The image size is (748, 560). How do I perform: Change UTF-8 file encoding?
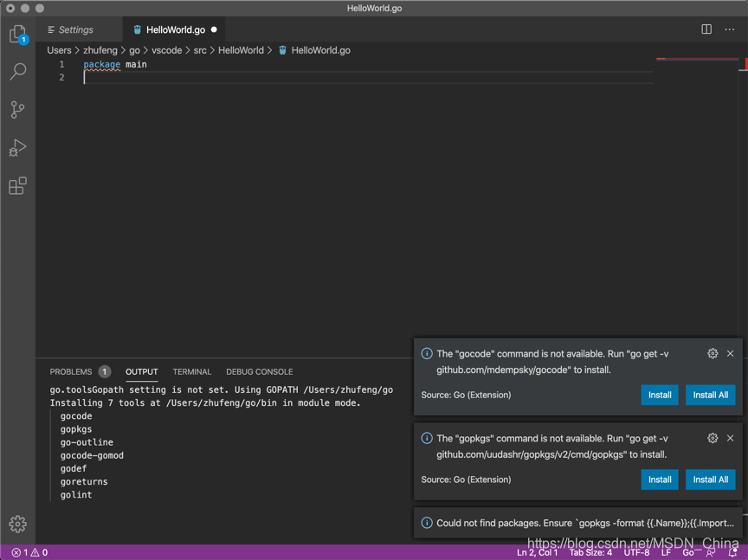637,552
